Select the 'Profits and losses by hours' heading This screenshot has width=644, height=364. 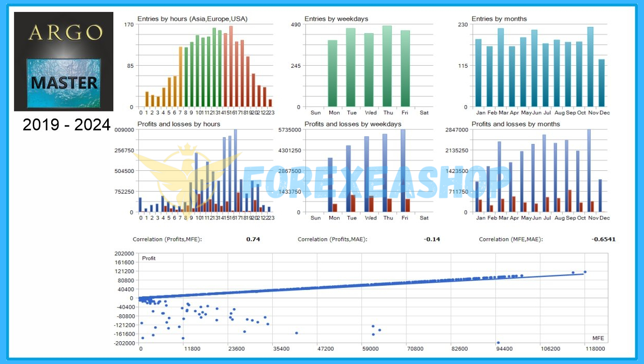click(179, 124)
